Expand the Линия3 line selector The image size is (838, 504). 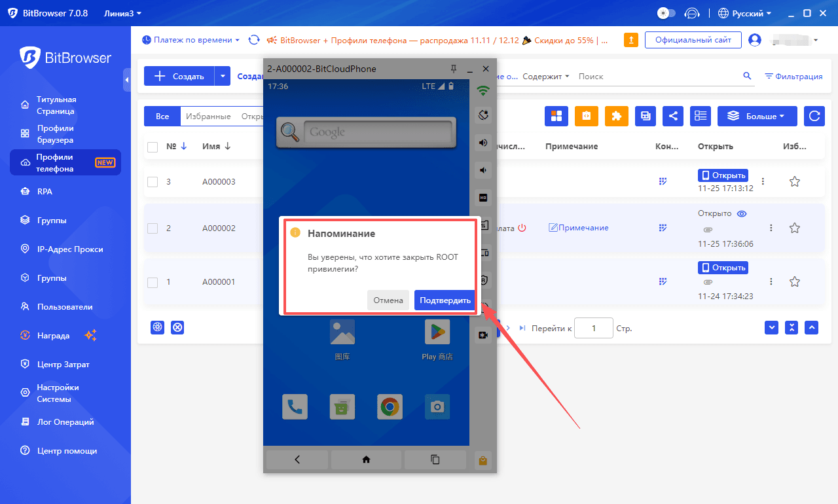122,13
